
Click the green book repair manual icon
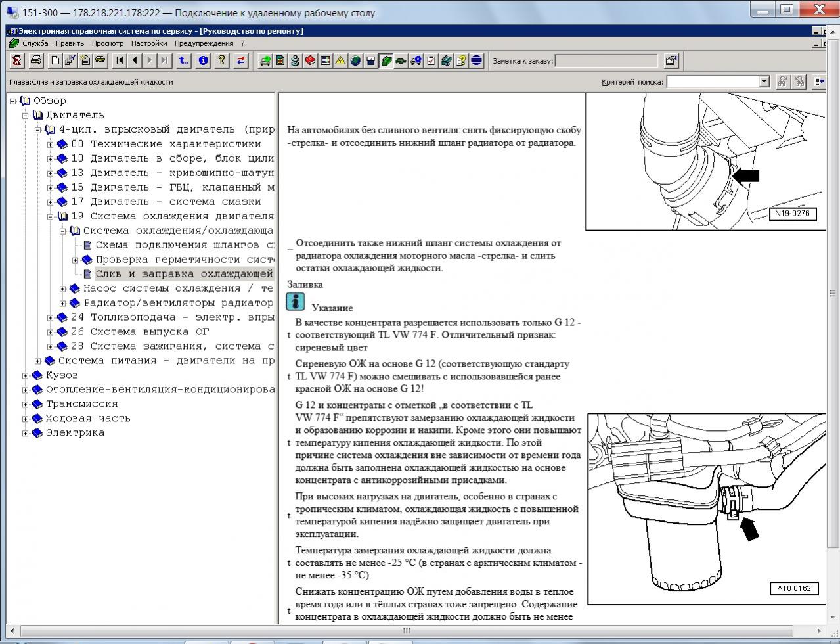[386, 61]
